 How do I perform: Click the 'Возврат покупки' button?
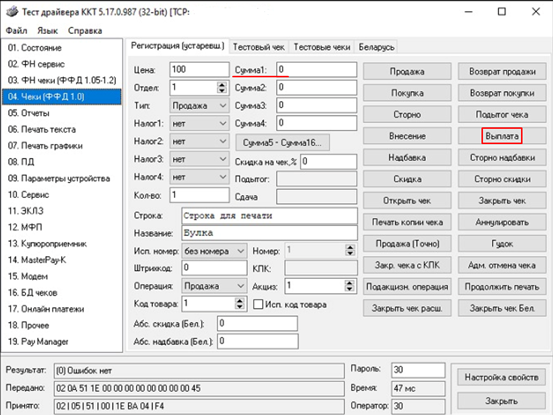[x=502, y=93]
